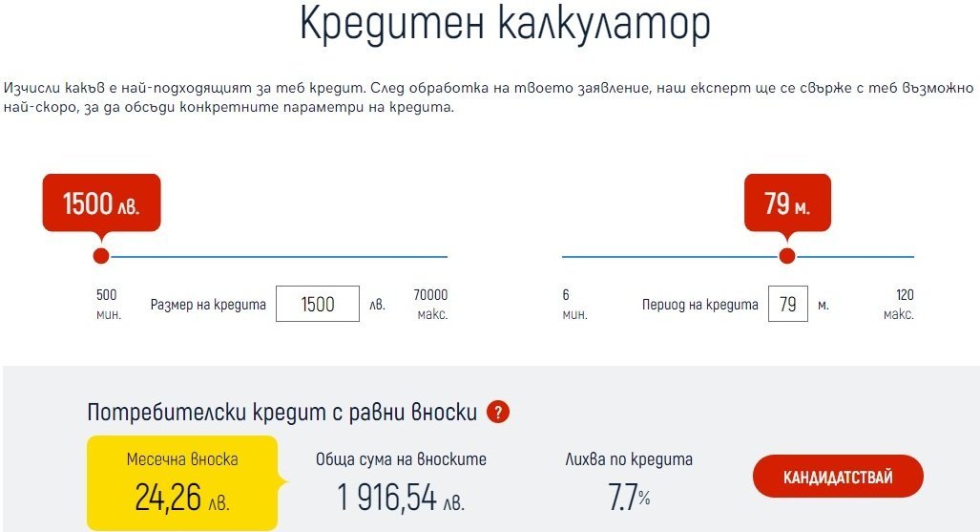Focus the loan period field showing 79
Screen dimensions: 980x532
[x=788, y=305]
